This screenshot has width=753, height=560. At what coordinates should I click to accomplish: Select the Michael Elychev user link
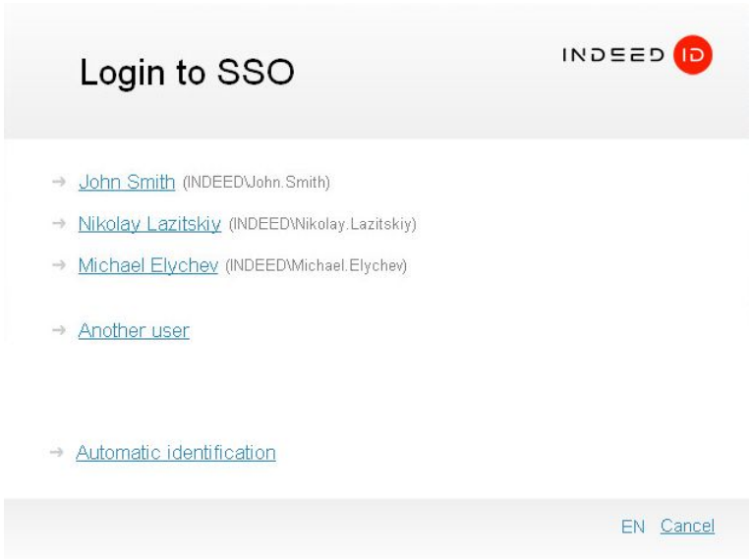147,266
